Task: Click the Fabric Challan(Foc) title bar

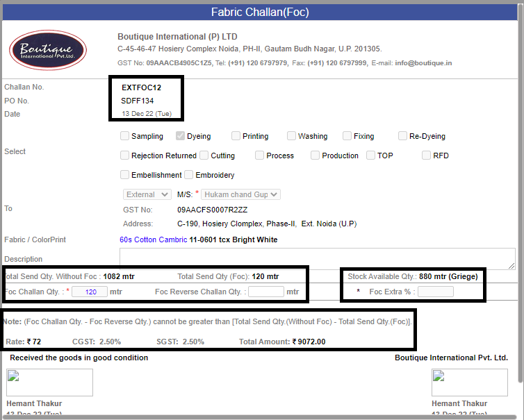Action: 260,12
